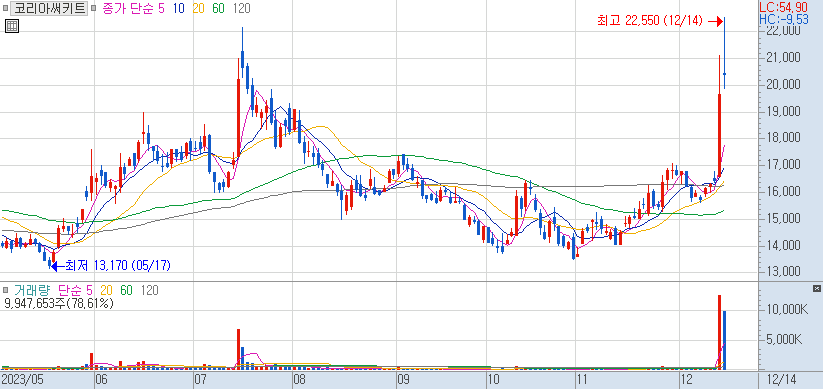Select the 종가 단순 price indicator label
Image resolution: width=823 pixels, height=389 pixels.
tap(128, 8)
